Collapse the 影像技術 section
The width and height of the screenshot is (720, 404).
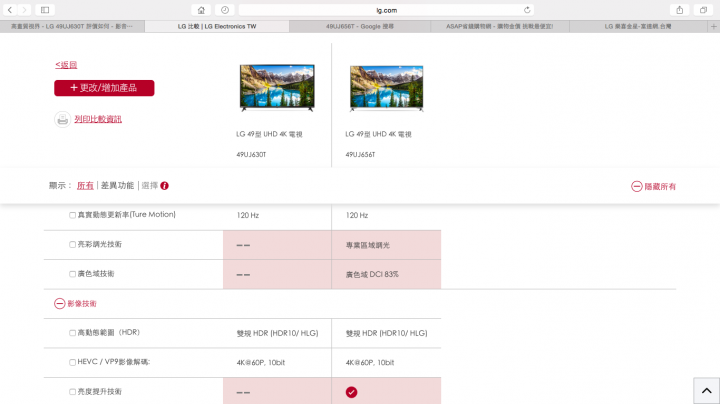point(75,303)
